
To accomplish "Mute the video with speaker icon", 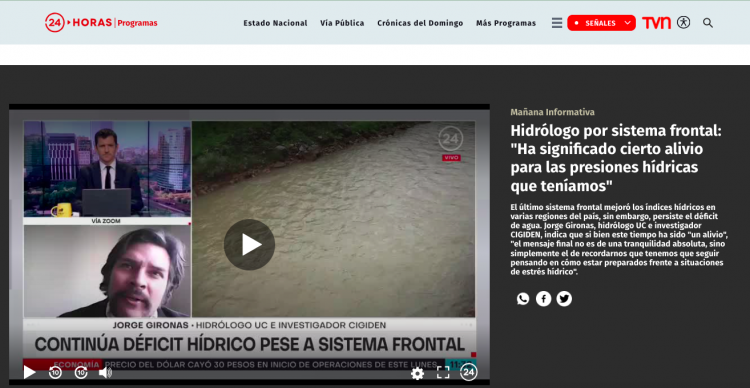I will pos(105,372).
